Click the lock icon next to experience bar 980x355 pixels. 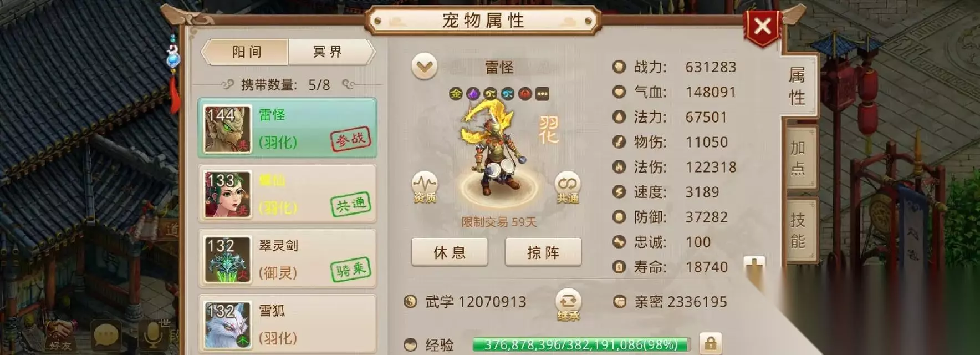pos(710,344)
